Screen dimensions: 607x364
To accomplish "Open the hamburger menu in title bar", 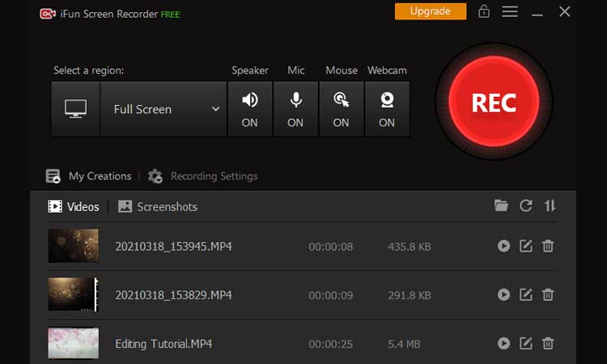I will (509, 11).
